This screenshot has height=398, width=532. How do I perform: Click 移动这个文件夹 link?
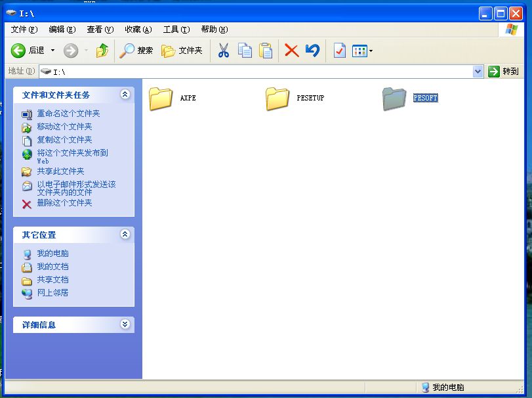coord(64,127)
